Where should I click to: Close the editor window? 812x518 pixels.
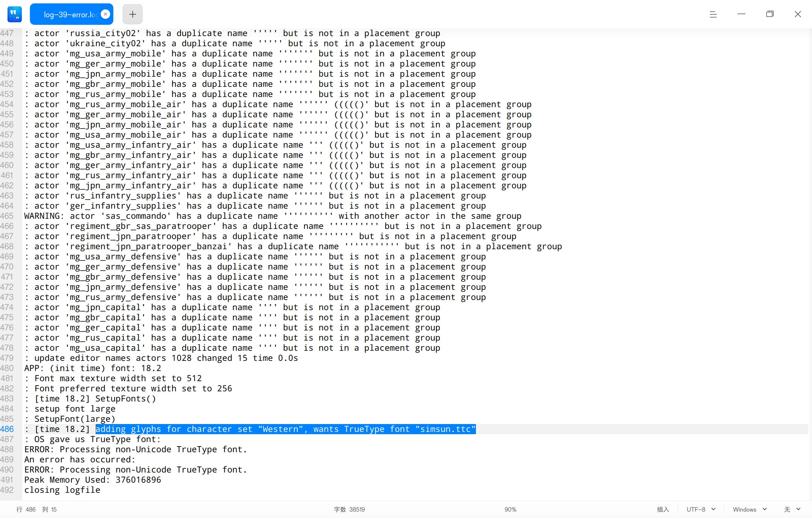coord(798,14)
